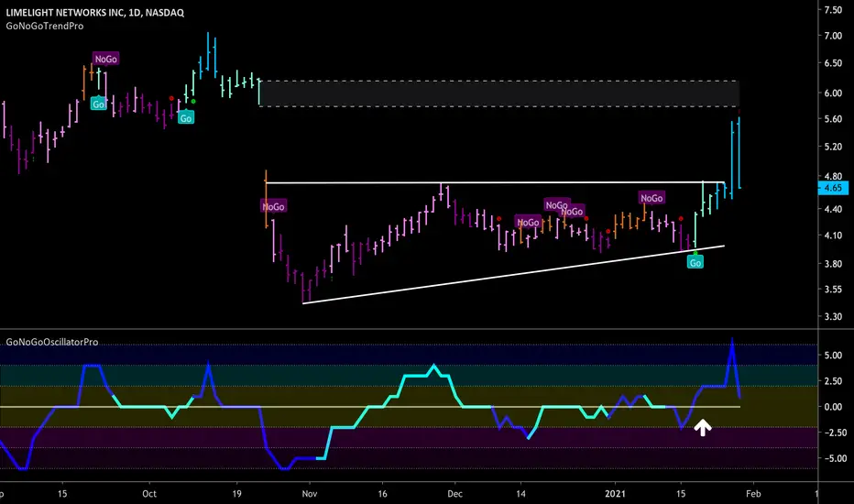Select the January NoGo signal label
854x504 pixels.
(651, 198)
